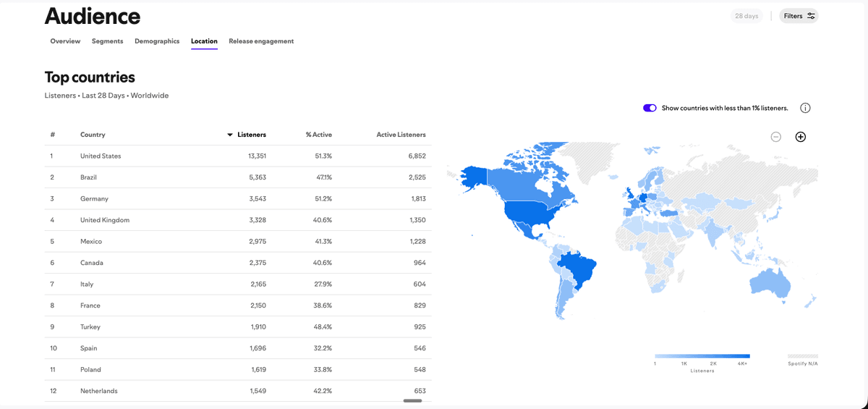Select the Netherlands country row
This screenshot has width=868, height=409.
[238, 391]
